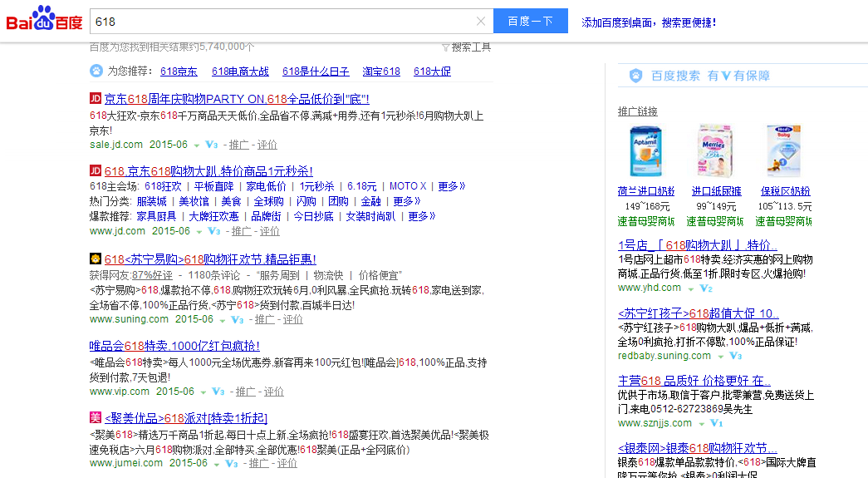
Task: Expand dropdown arrow next to www.suning.com
Action: (x=223, y=321)
